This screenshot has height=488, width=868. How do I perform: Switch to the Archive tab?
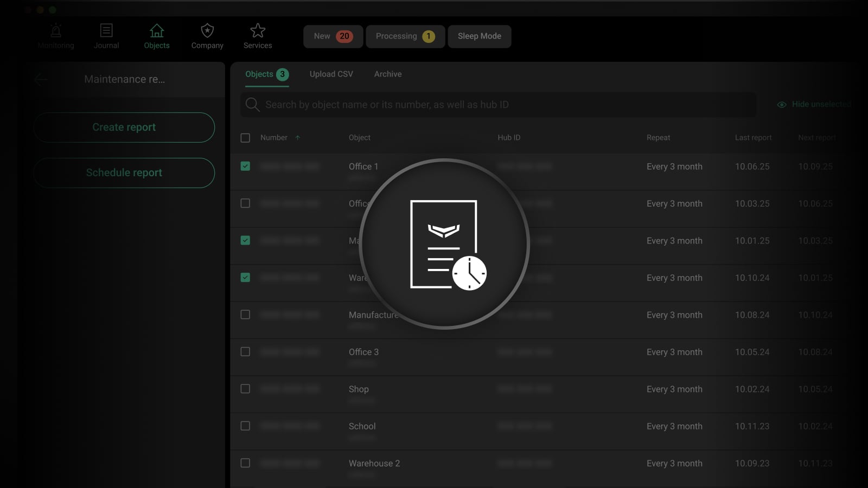pyautogui.click(x=388, y=74)
